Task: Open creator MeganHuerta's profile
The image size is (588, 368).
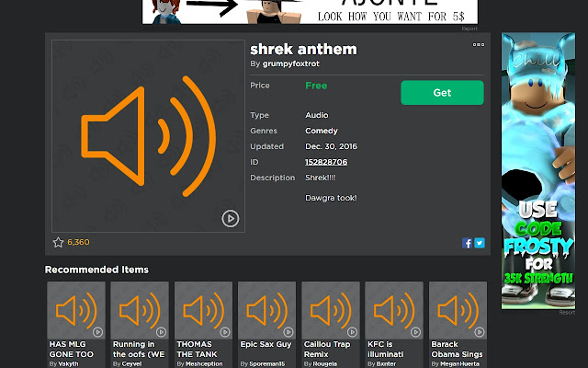Action: [459, 364]
